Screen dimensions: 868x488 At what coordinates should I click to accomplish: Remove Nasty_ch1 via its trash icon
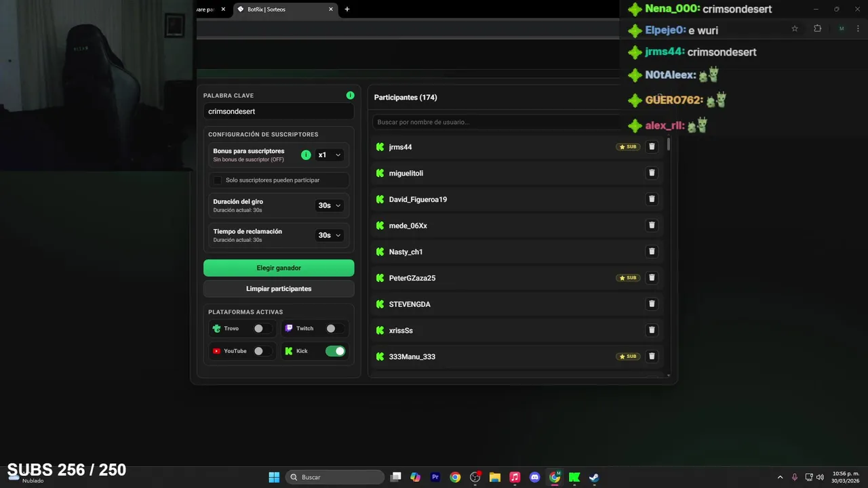[x=652, y=251]
